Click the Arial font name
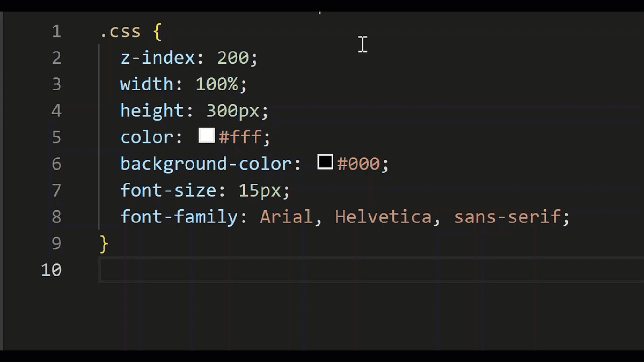This screenshot has height=362, width=644. click(x=286, y=216)
